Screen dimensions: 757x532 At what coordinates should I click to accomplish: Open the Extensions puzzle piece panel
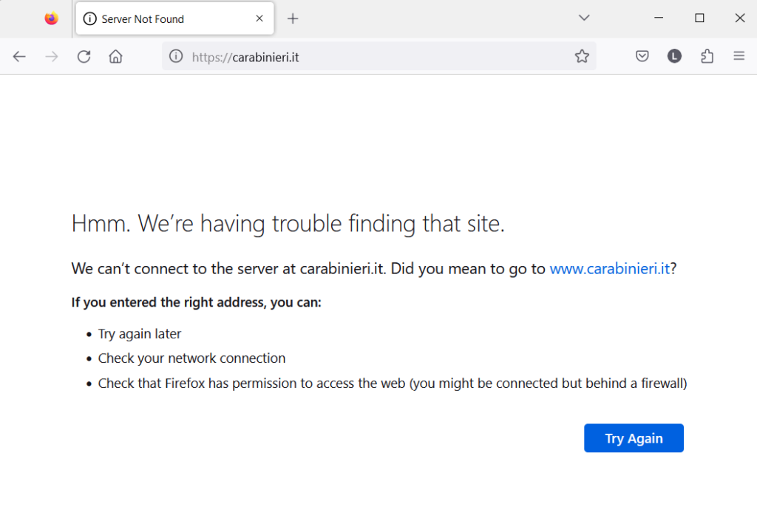(707, 56)
